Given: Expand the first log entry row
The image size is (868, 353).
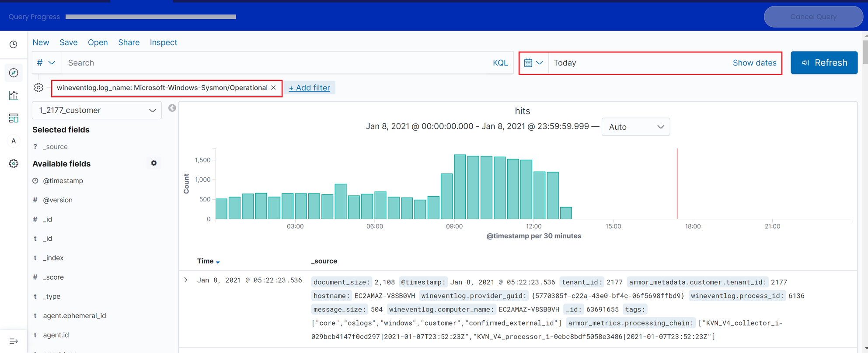Looking at the screenshot, I should coord(186,280).
